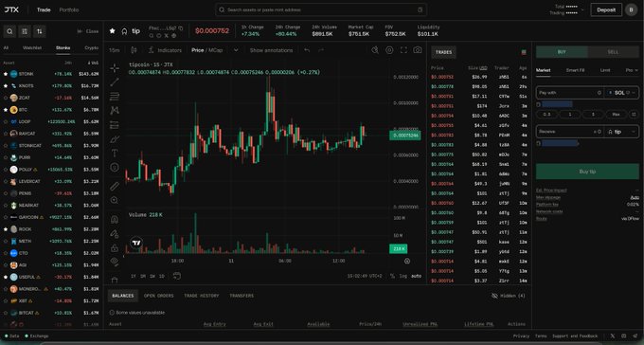The image size is (644, 345).
Task: Select the Smart Fill order tab
Action: 575,70
